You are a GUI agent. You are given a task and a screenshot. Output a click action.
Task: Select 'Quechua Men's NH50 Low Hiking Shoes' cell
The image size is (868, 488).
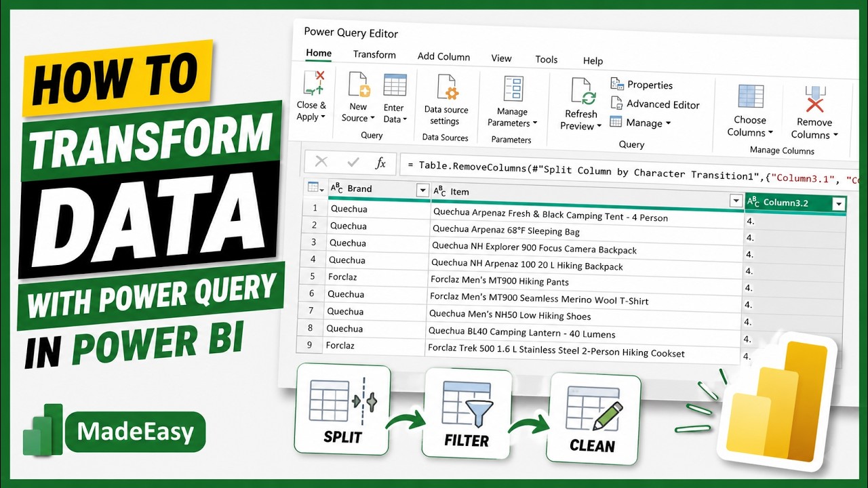[585, 317]
